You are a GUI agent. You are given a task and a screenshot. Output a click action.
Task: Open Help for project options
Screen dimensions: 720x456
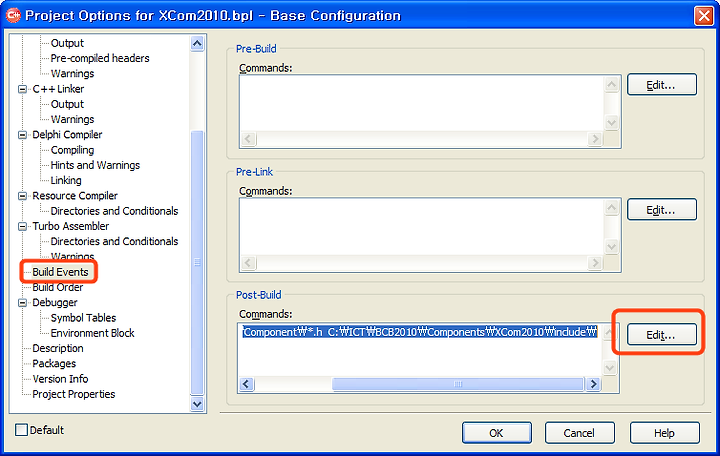(664, 433)
